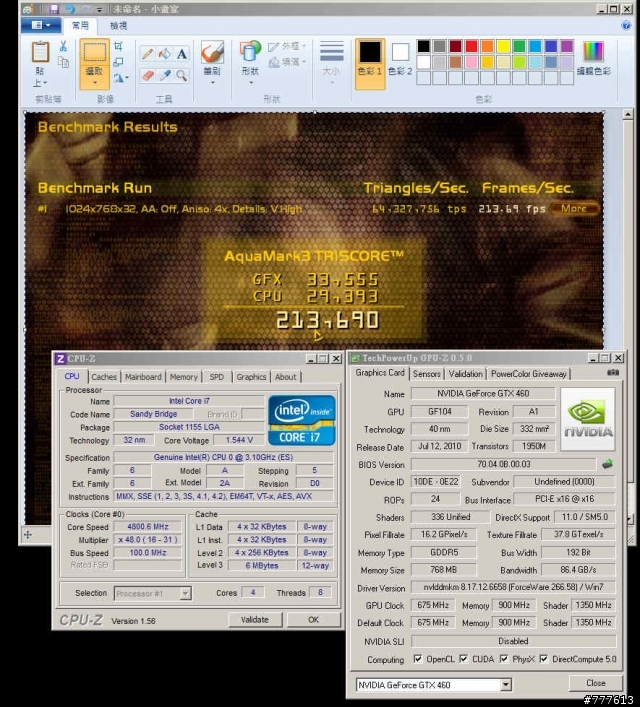This screenshot has width=640, height=708.
Task: Click the OK button in CPU-Z
Action: tap(313, 620)
